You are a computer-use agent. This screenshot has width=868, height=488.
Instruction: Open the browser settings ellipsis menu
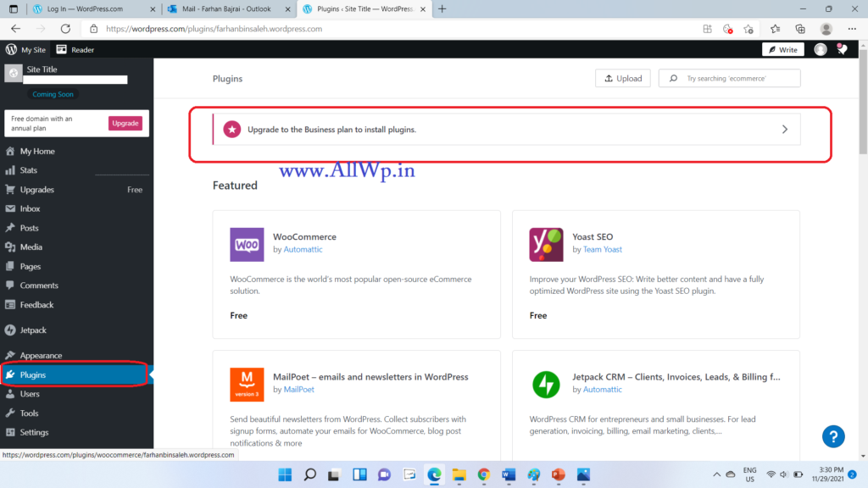pos(852,29)
